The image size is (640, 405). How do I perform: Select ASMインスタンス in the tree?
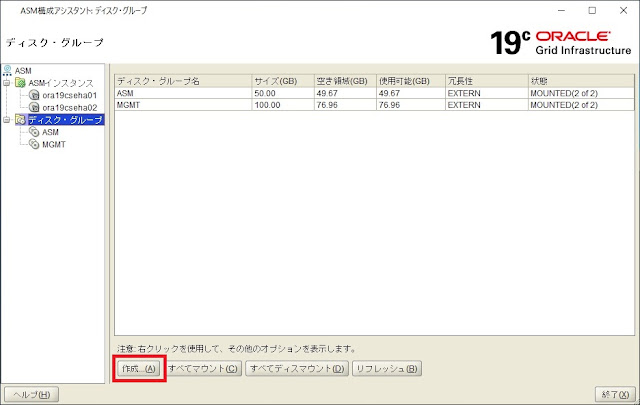61,83
